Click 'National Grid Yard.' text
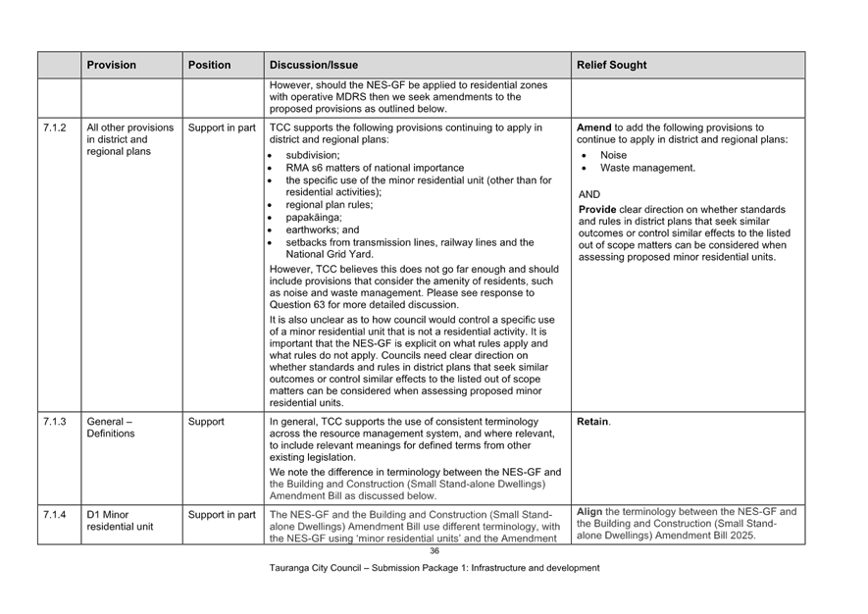868x614 pixels. pos(330,254)
